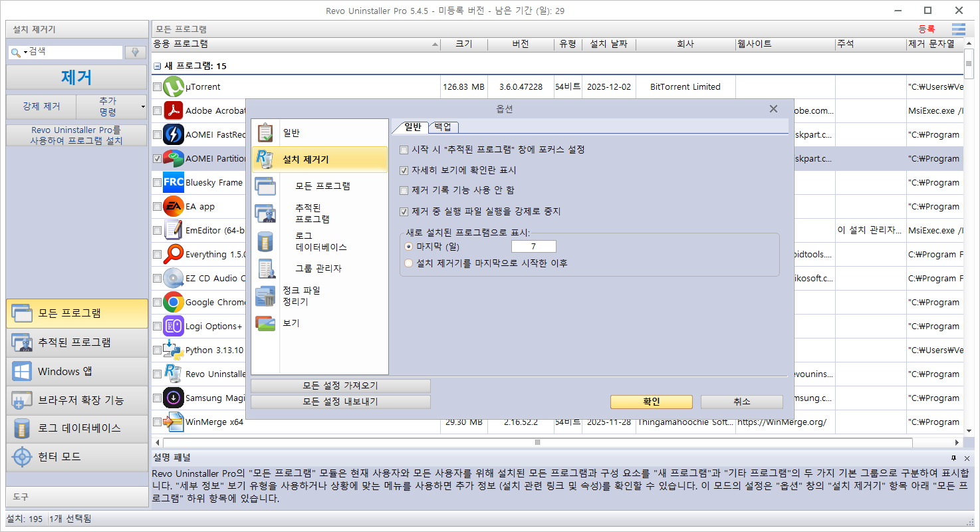Check the µTorrent row checkbox
This screenshot has height=532, width=980.
[x=157, y=87]
